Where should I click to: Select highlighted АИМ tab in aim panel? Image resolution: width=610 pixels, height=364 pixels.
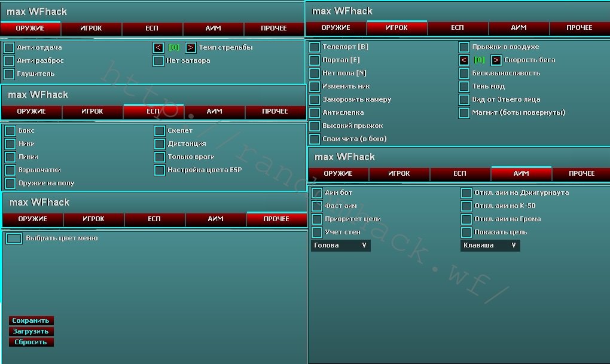(521, 173)
